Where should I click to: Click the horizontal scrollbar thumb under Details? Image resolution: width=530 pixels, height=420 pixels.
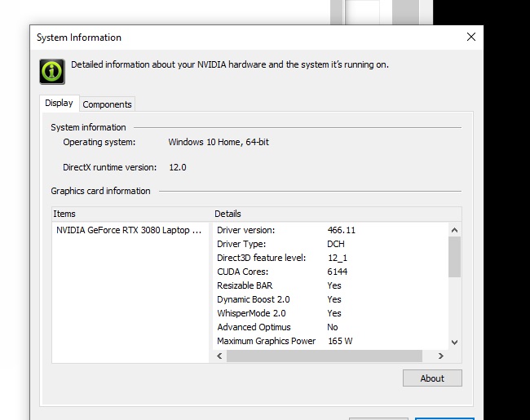point(325,356)
